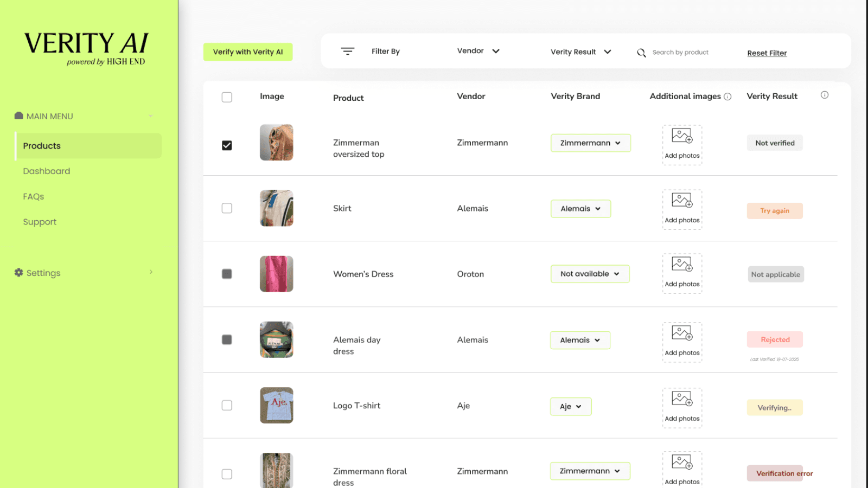Open the Verity Result filter dropdown
The width and height of the screenshot is (868, 488).
tap(580, 52)
